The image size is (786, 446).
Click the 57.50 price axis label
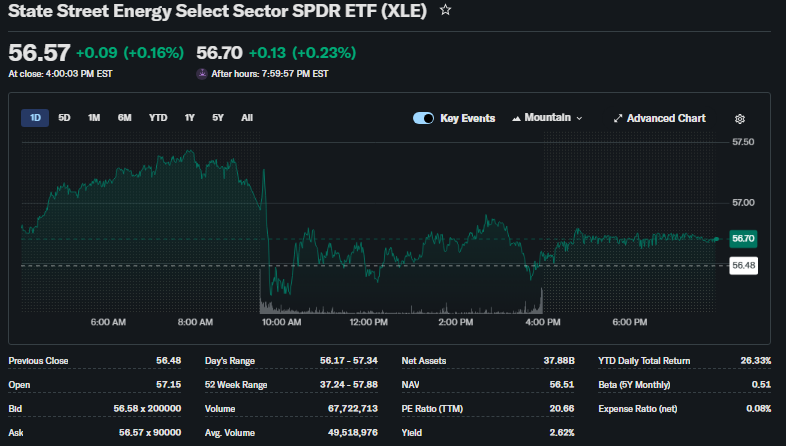pyautogui.click(x=743, y=143)
